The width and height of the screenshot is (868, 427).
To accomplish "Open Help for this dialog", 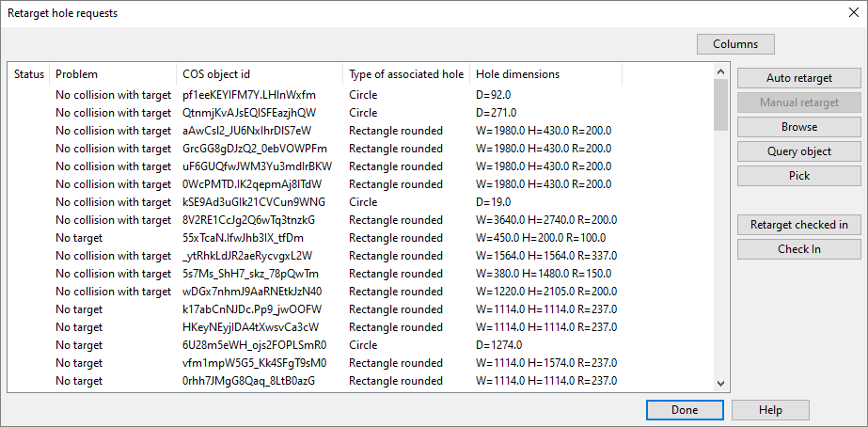I will tap(769, 410).
